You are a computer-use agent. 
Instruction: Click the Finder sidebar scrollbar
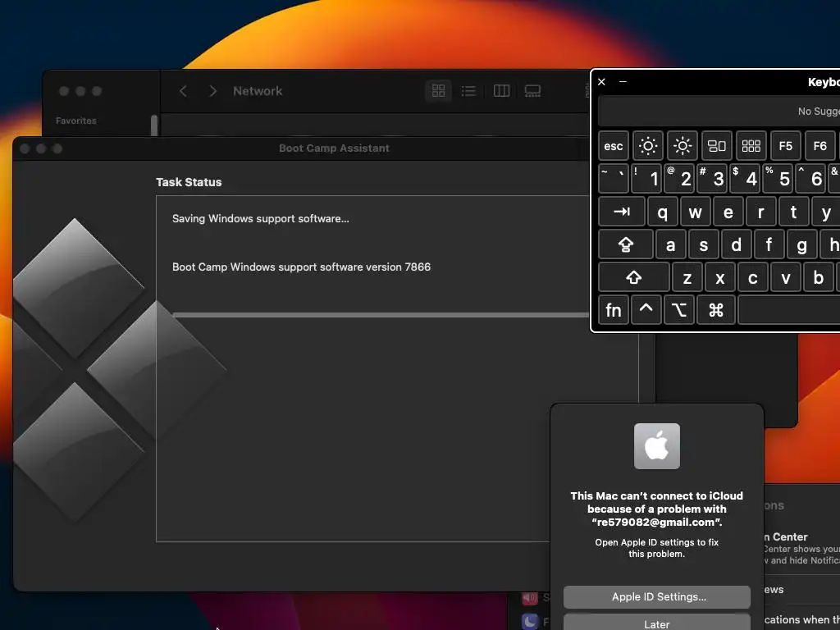pyautogui.click(x=154, y=126)
